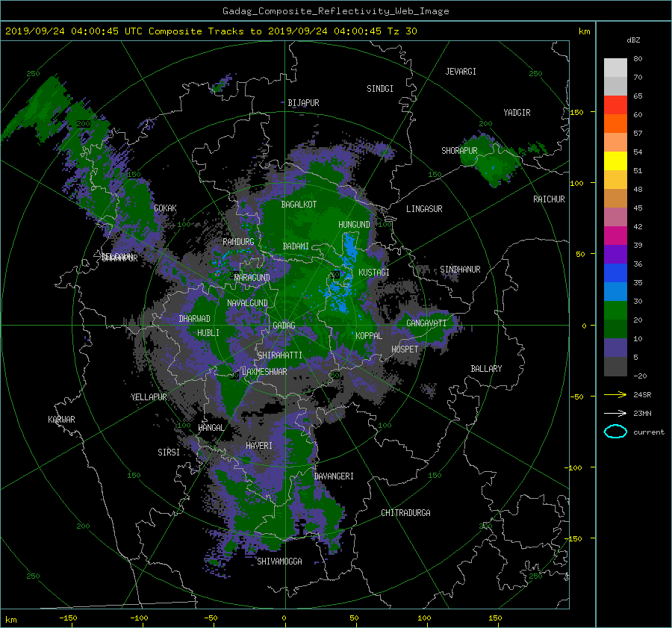
Task: Click the SINDGI city label
Action: tap(380, 89)
